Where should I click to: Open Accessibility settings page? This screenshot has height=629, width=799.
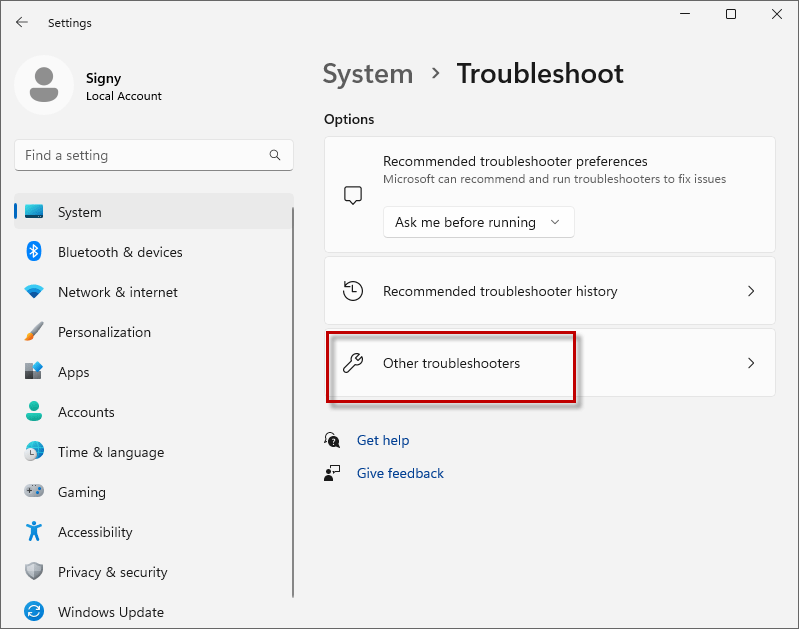(154, 532)
